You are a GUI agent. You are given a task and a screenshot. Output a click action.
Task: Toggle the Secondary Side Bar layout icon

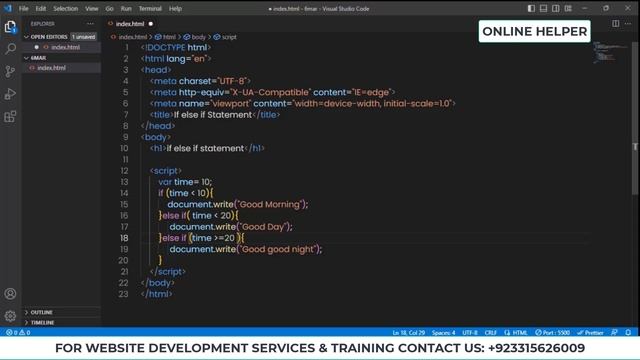click(556, 8)
